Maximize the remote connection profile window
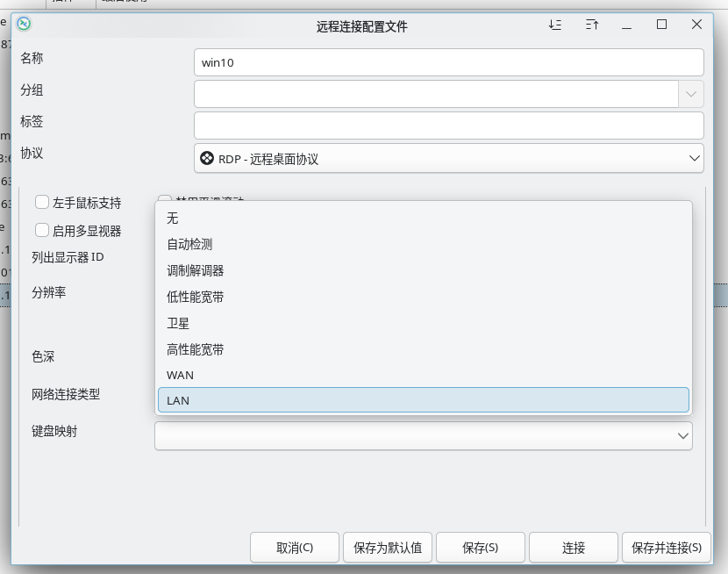The width and height of the screenshot is (728, 574). pos(662,25)
